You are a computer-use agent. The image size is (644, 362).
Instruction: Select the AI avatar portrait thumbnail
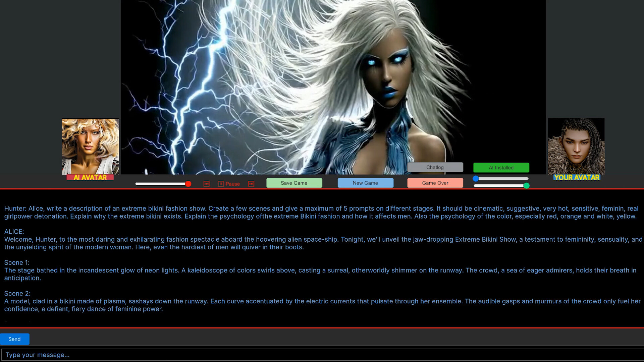(x=91, y=146)
